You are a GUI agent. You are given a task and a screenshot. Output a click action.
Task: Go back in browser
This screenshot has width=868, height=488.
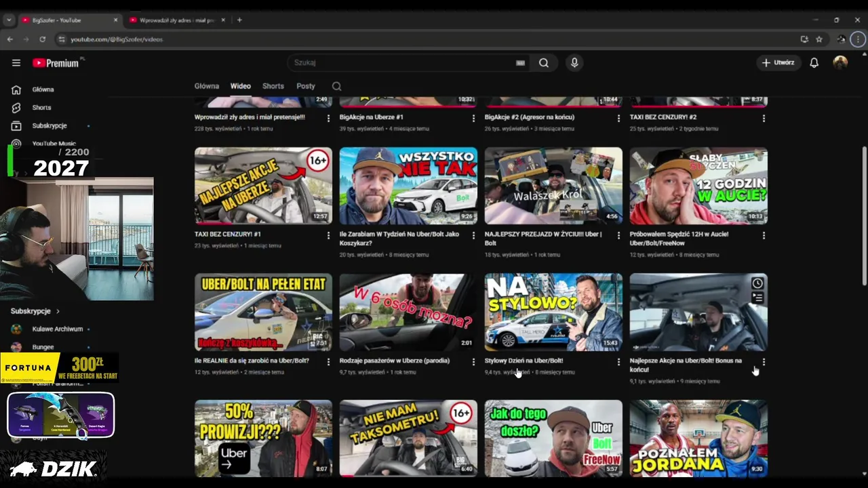point(10,39)
